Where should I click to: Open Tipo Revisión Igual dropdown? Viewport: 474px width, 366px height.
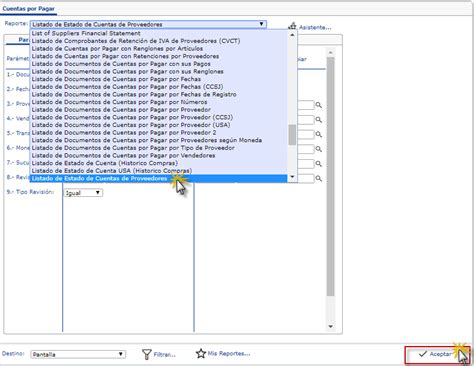(x=83, y=193)
